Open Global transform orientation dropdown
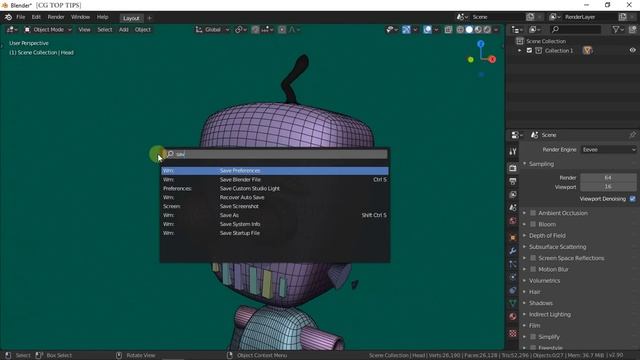This screenshot has height=360, width=640. [212, 29]
